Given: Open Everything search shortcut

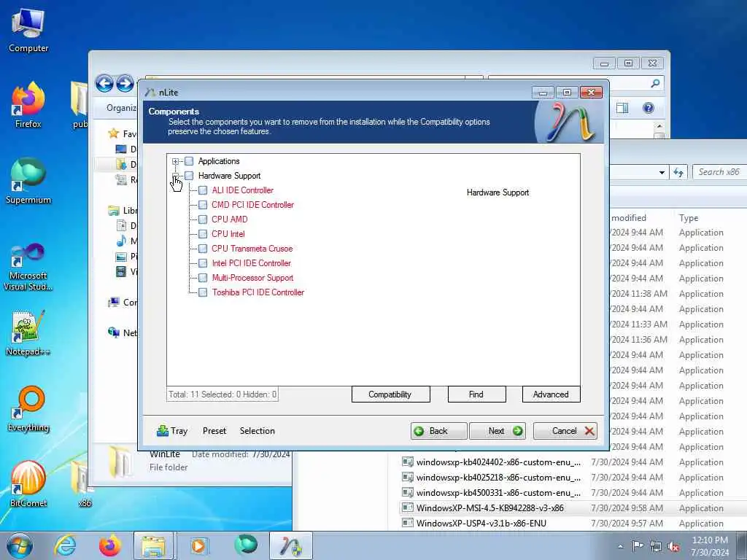Looking at the screenshot, I should [x=28, y=410].
